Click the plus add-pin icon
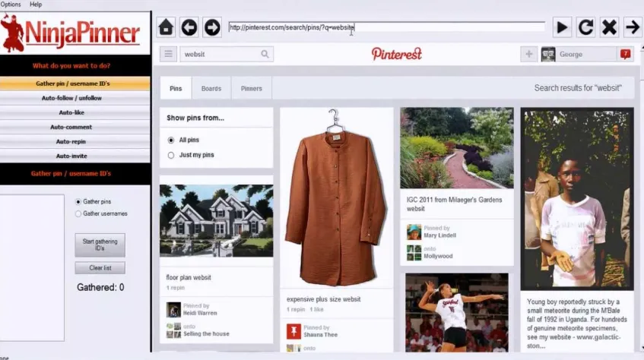This screenshot has height=360, width=644. pyautogui.click(x=529, y=54)
